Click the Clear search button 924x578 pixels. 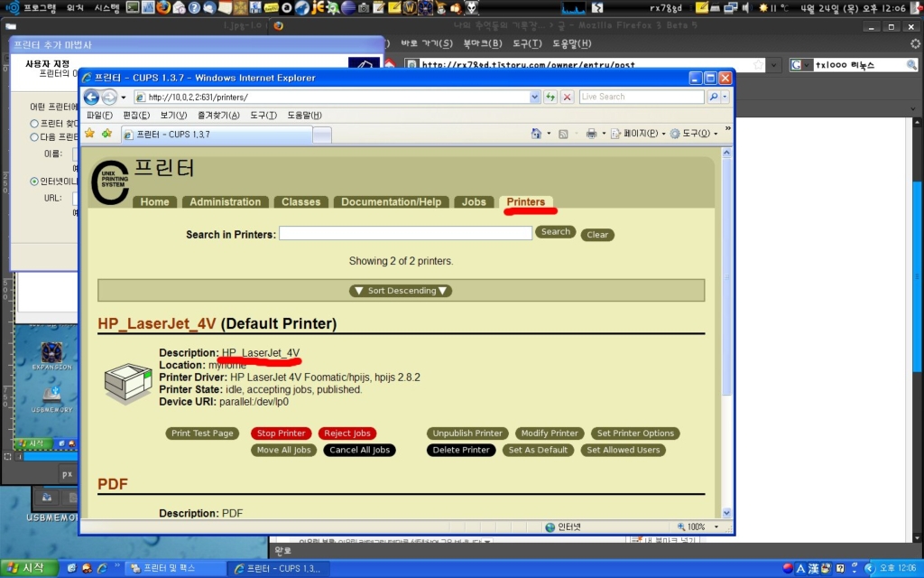point(597,235)
